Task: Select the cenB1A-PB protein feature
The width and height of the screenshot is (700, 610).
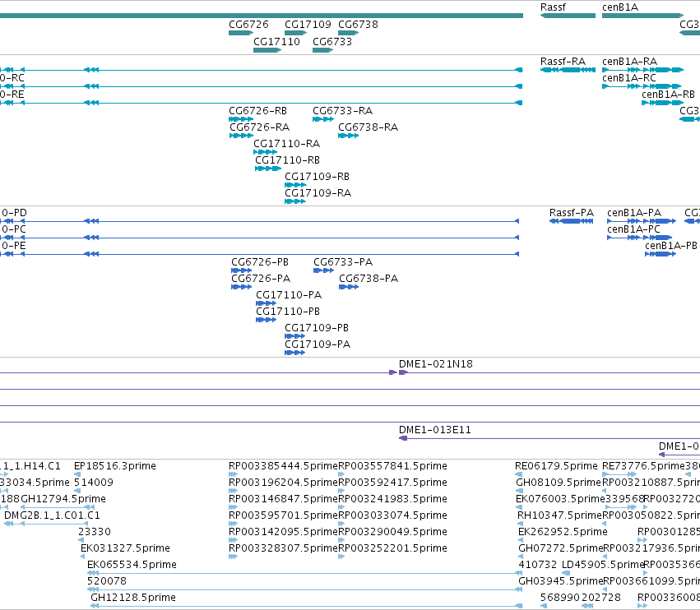Action: tap(661, 254)
